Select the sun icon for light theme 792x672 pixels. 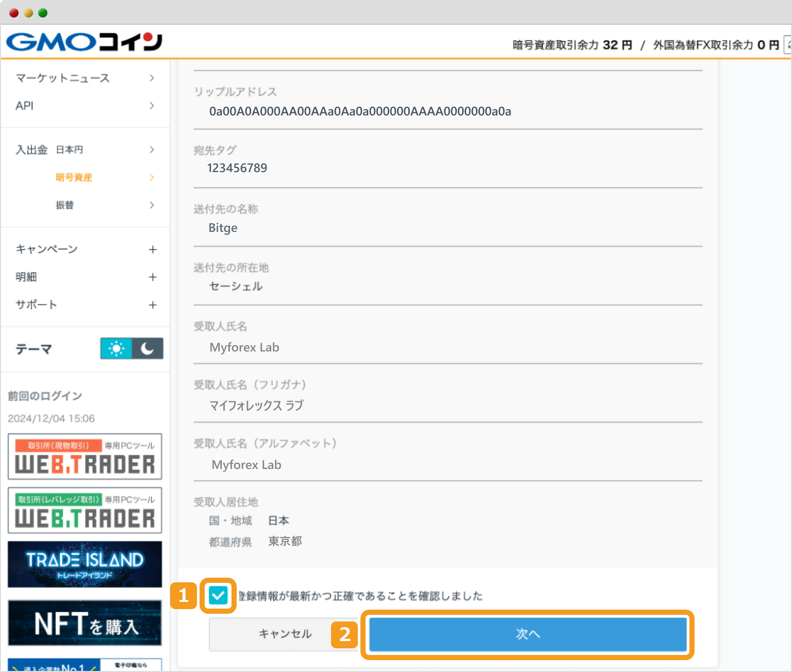click(116, 348)
